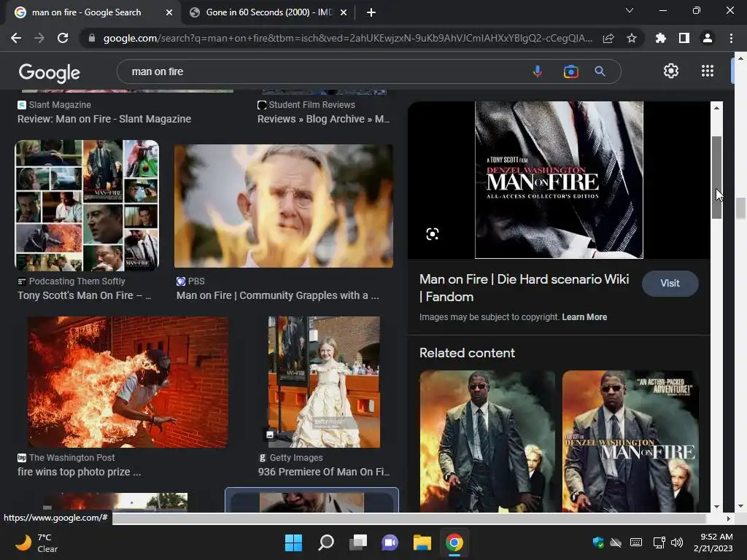The width and height of the screenshot is (747, 560).
Task: Click preview panel scroll down arrow
Action: 716,507
